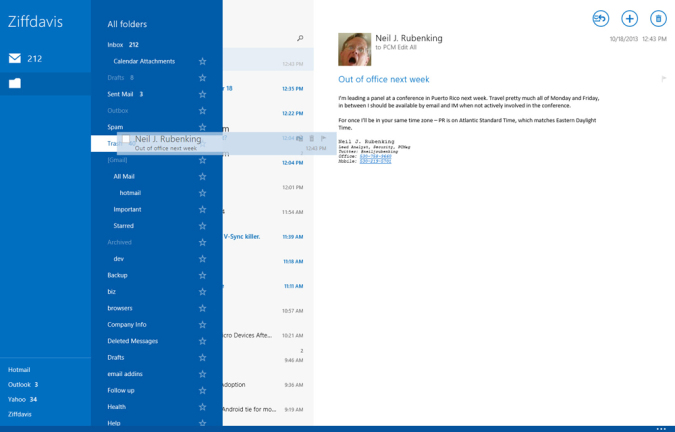Star the Backup folder
This screenshot has width=675, height=432.
click(x=202, y=275)
